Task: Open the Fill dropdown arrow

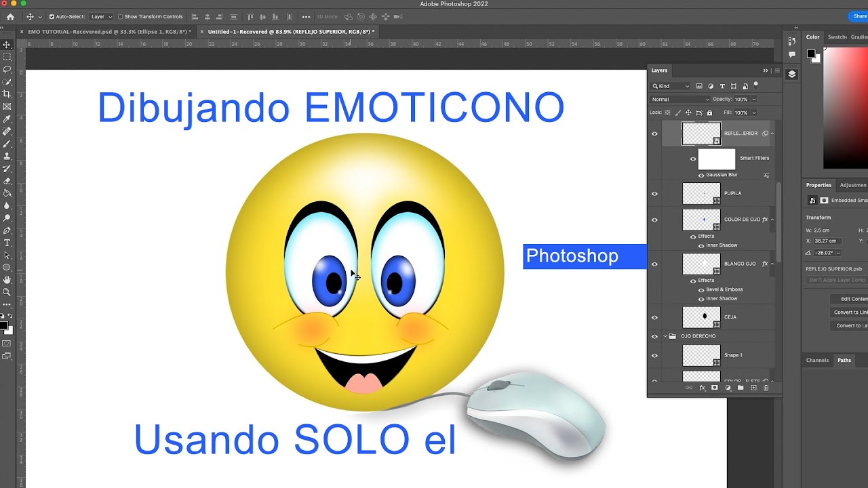Action: pyautogui.click(x=755, y=113)
